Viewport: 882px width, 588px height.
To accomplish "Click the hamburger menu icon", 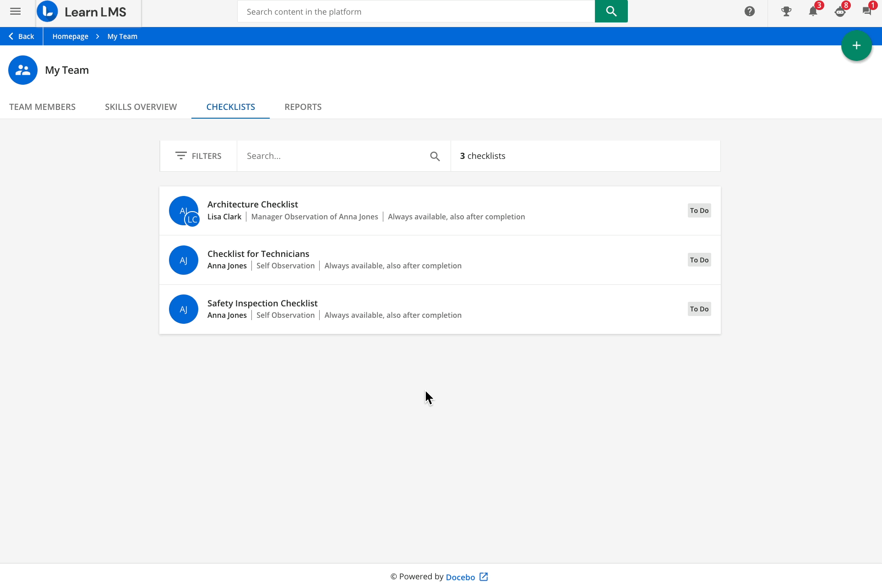I will pos(15,11).
